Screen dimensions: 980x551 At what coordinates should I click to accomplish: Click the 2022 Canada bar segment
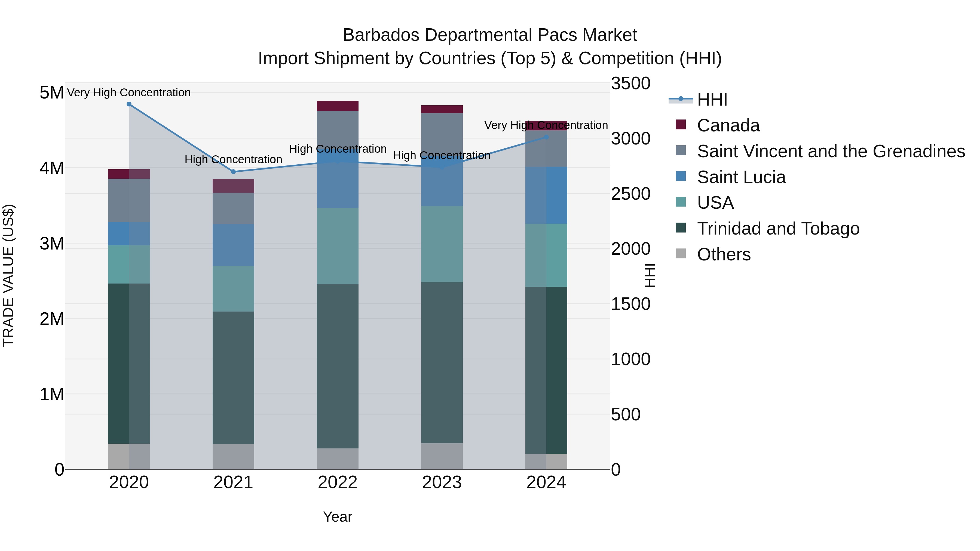(x=338, y=106)
